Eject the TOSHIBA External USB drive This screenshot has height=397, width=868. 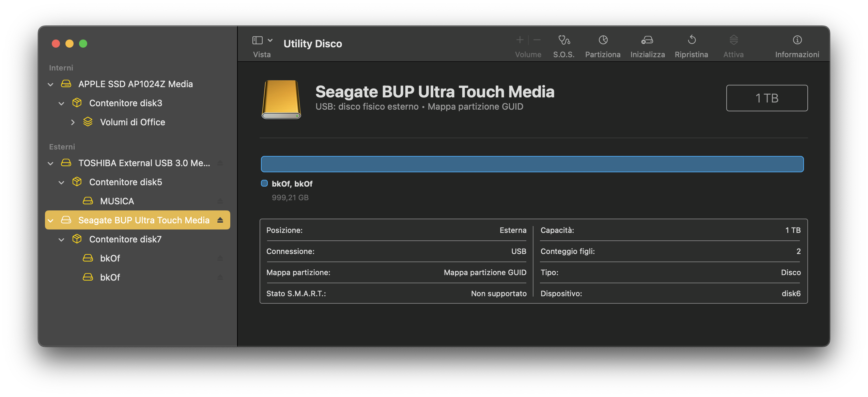(x=220, y=163)
